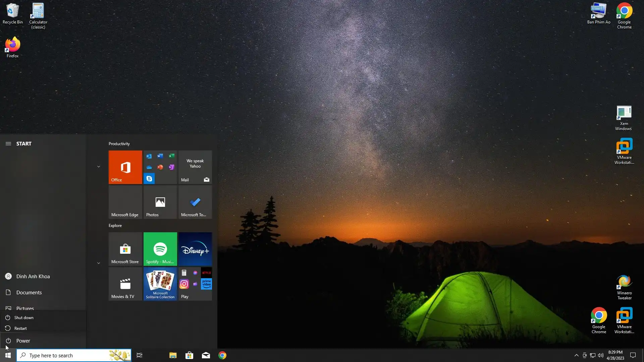Open the volume control in the tray
The image size is (644, 362).
pyautogui.click(x=600, y=355)
